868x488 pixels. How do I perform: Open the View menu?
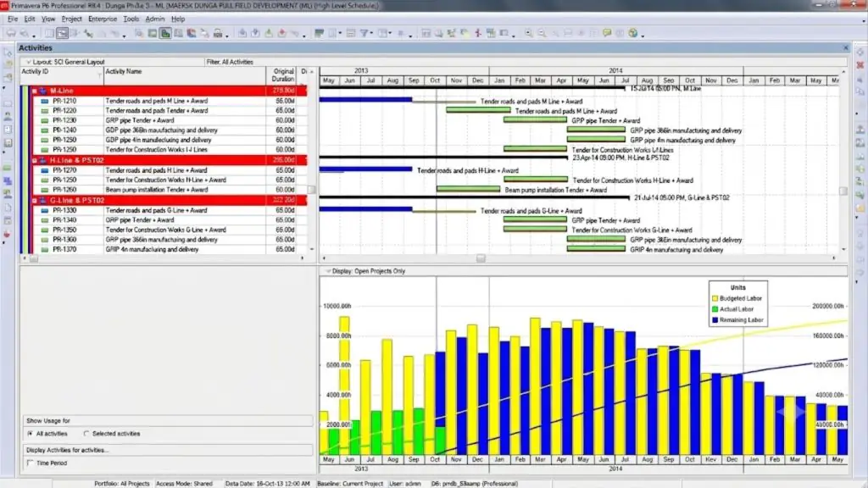(48, 19)
